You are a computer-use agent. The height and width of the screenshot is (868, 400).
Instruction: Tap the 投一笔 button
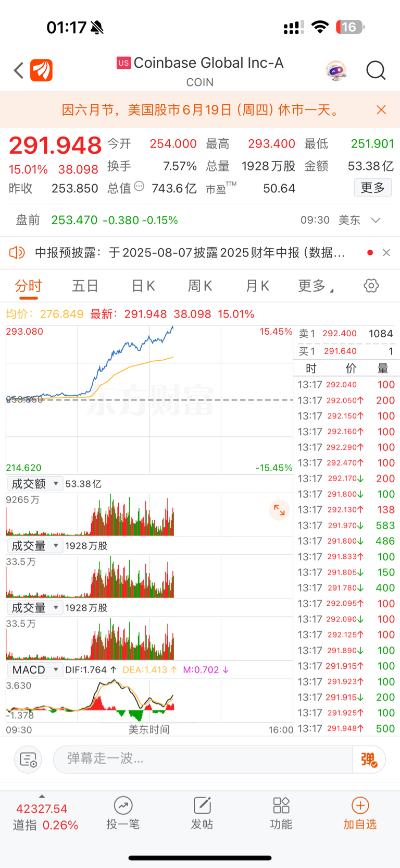123,813
